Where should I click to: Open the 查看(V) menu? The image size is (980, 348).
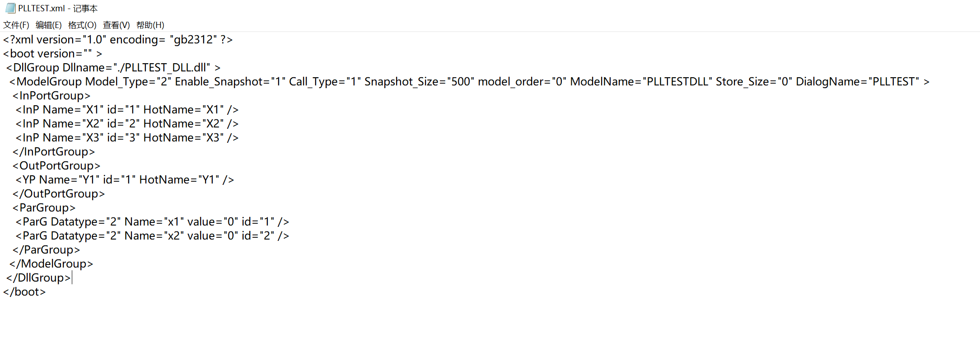[116, 25]
